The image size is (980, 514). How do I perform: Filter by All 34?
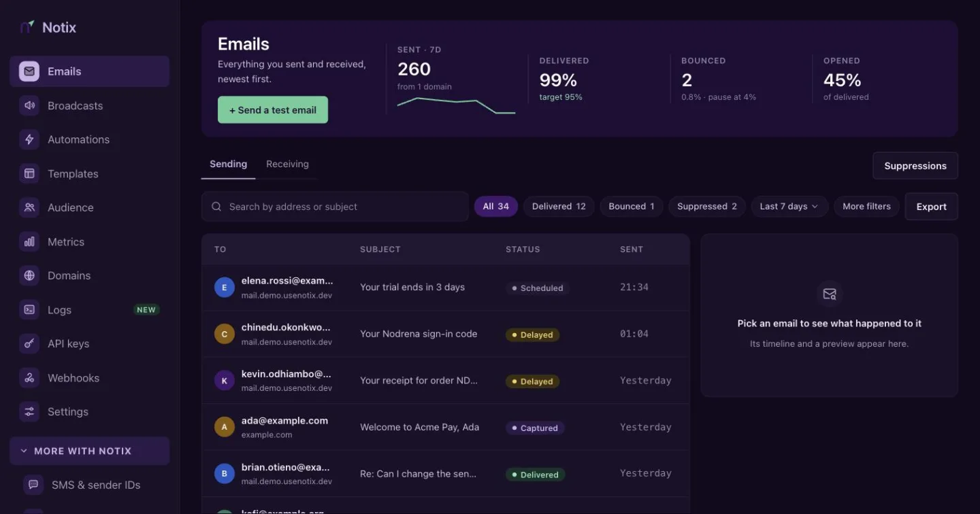[x=496, y=207]
